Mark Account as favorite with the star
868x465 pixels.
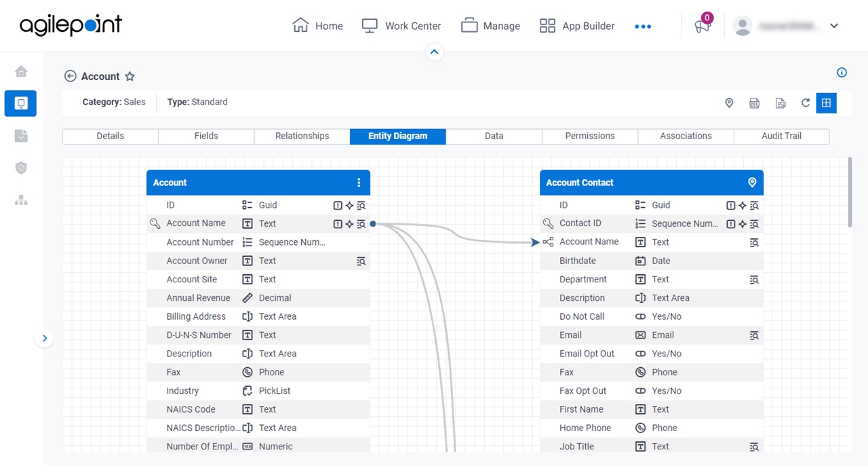[x=130, y=76]
